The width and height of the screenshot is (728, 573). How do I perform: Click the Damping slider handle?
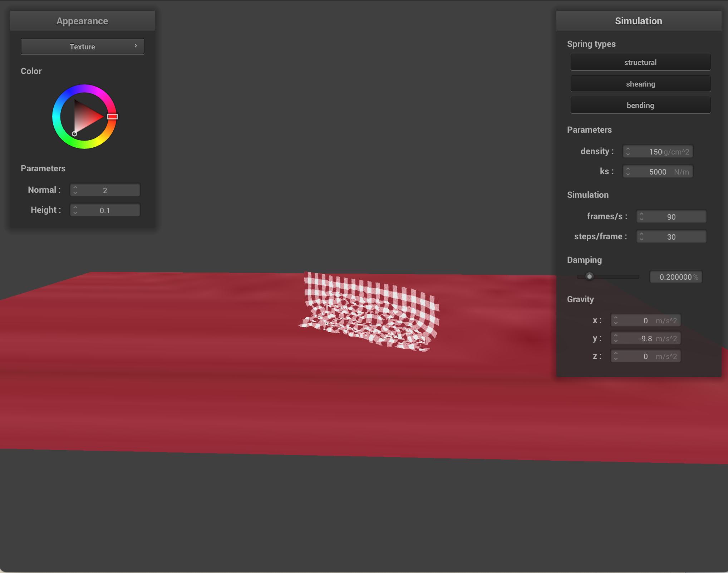[x=590, y=276]
